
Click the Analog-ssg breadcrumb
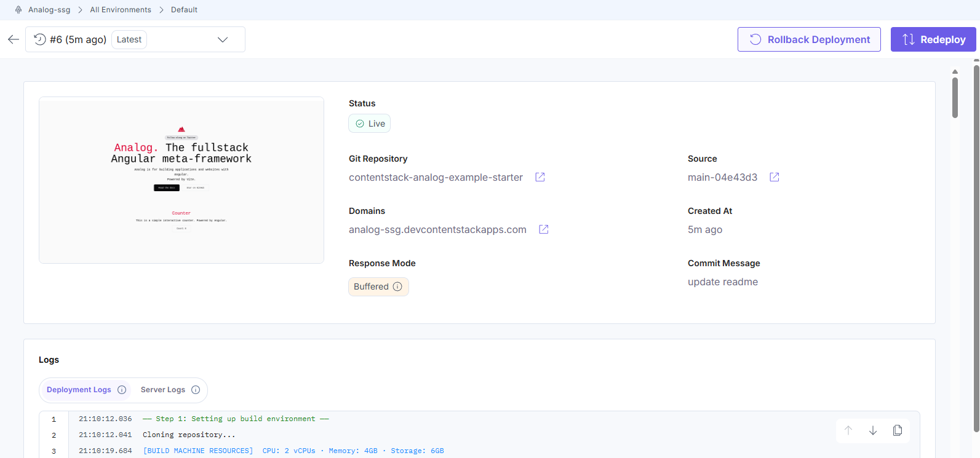49,10
